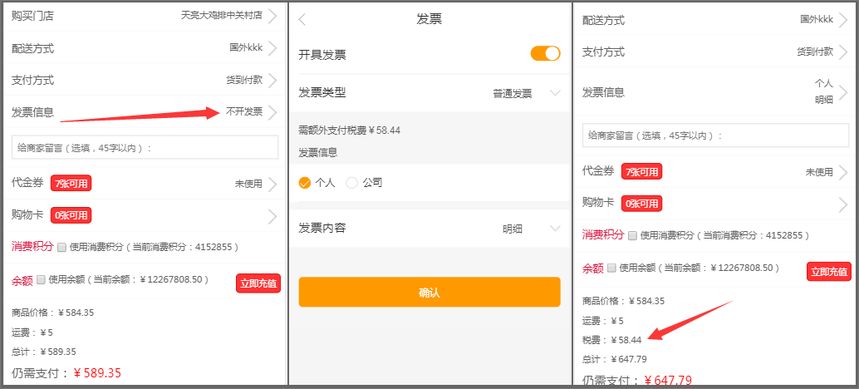Open 支付方式 chevron in left panel
This screenshot has height=389, width=859.
tap(272, 80)
